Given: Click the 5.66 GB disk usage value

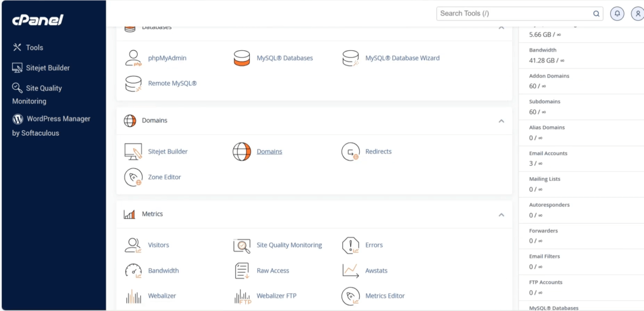Looking at the screenshot, I should [545, 35].
